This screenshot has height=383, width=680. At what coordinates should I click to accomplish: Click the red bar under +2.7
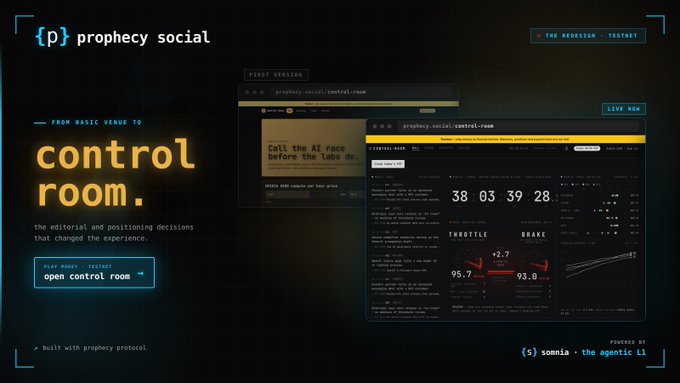pyautogui.click(x=500, y=272)
